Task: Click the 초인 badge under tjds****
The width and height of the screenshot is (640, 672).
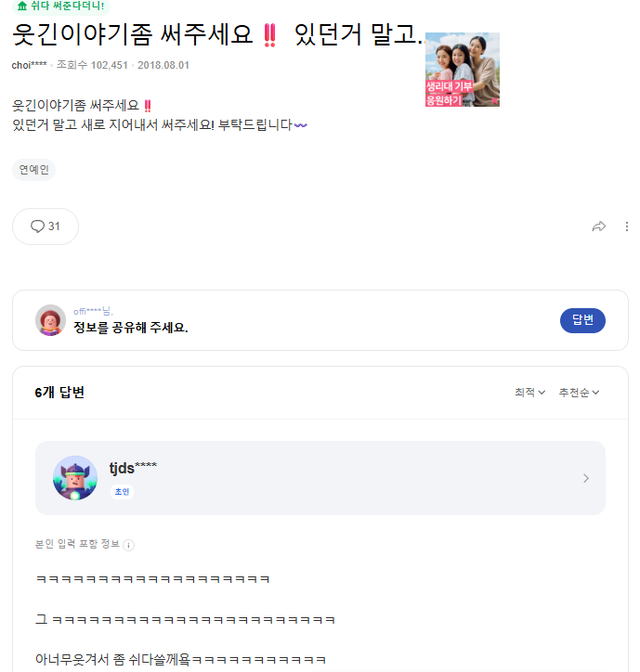Action: (122, 491)
